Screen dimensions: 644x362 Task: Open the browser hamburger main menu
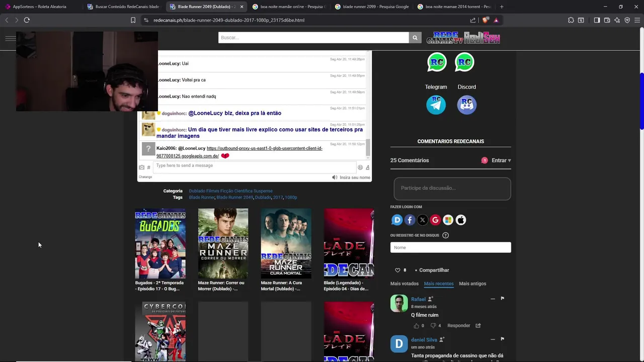click(637, 20)
